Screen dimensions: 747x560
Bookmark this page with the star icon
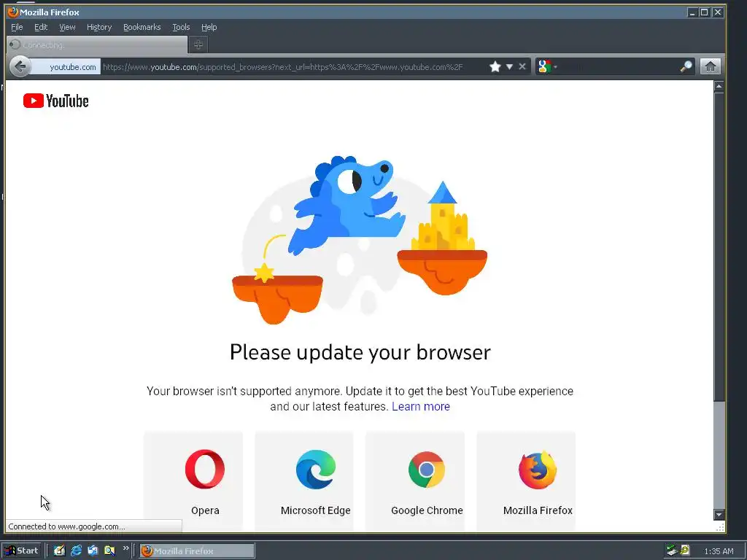point(495,66)
